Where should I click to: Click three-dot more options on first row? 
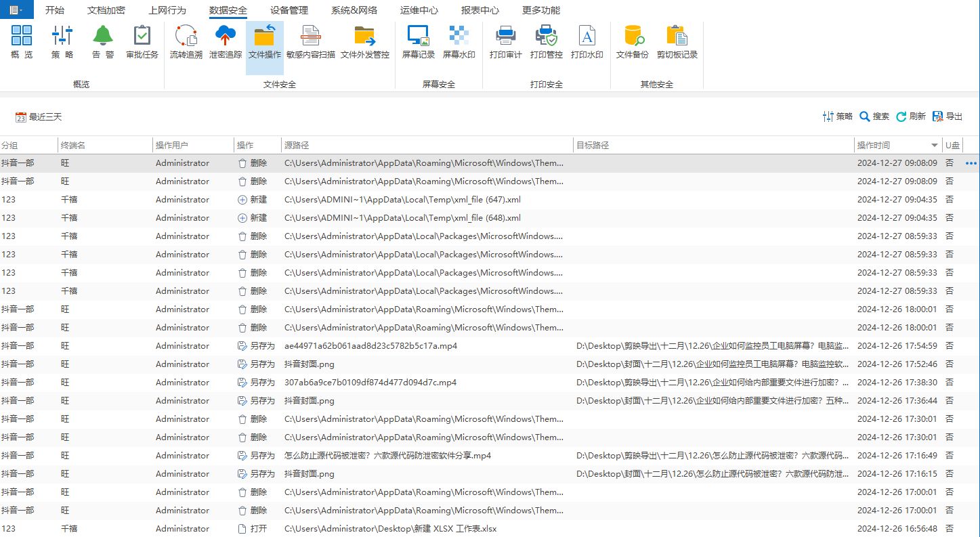tap(971, 163)
